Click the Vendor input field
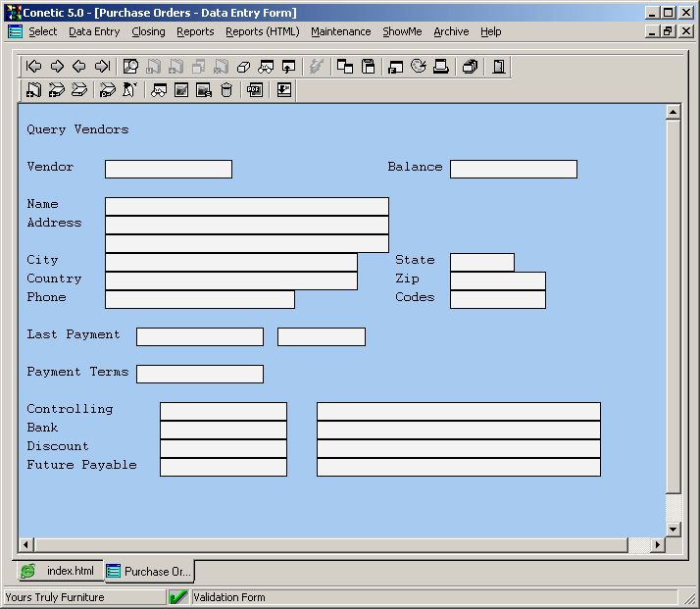 pos(168,169)
